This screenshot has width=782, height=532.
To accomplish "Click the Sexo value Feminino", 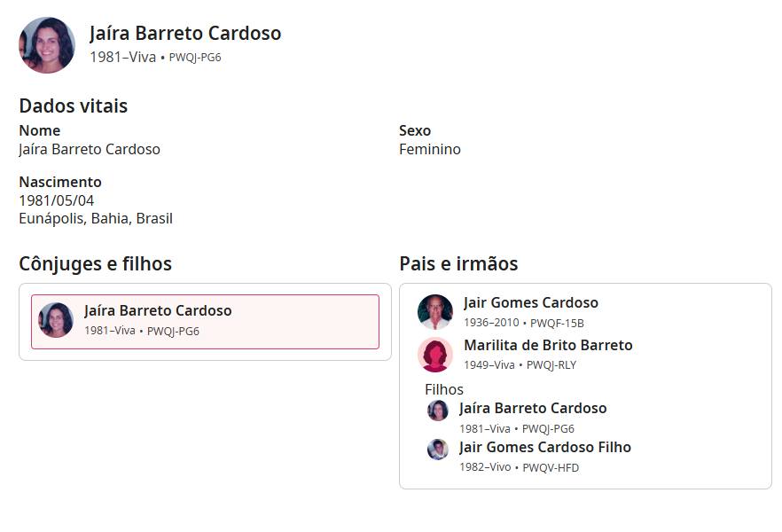I will (430, 149).
